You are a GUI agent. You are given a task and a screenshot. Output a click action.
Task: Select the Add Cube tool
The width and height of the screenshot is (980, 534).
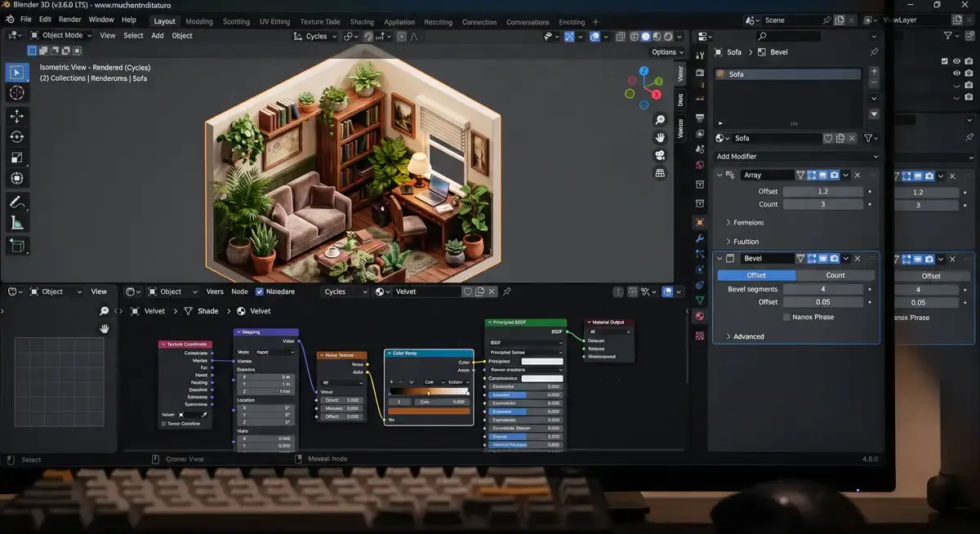click(17, 245)
